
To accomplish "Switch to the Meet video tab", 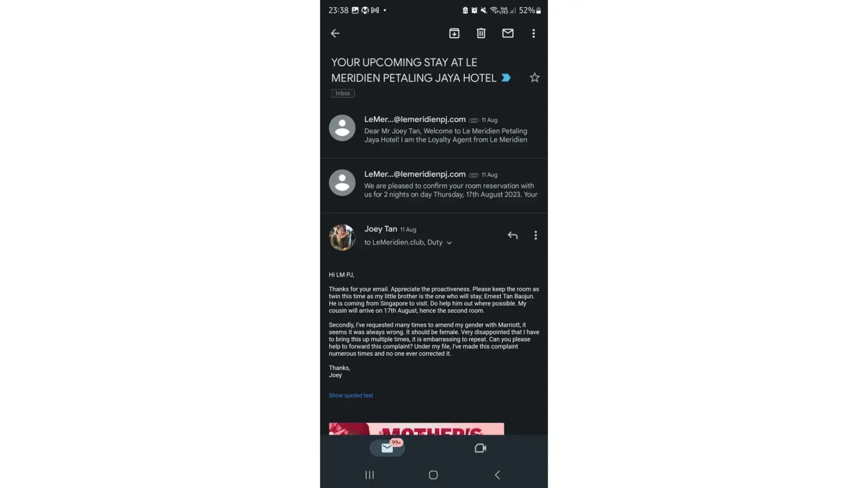I will point(480,448).
